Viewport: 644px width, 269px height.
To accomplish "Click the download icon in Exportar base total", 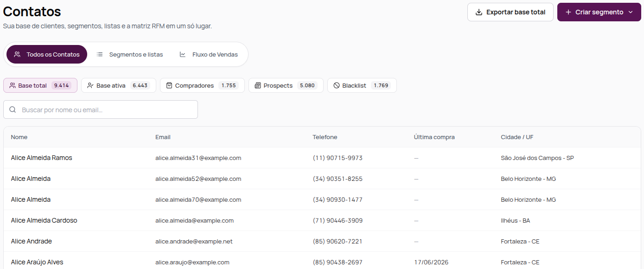I will coord(479,12).
